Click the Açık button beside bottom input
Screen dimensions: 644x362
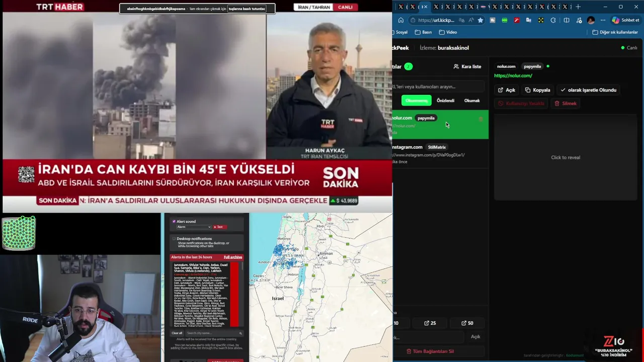(475, 336)
